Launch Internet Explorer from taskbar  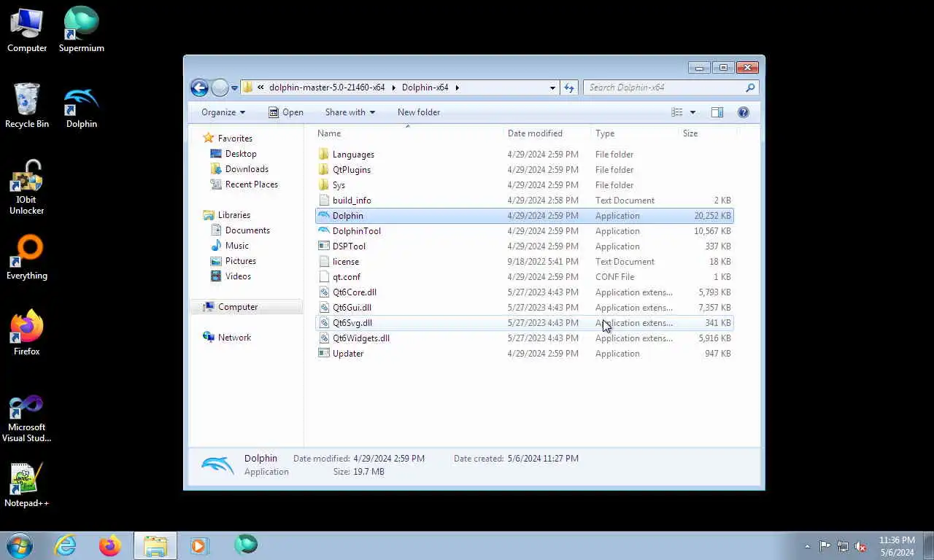65,545
